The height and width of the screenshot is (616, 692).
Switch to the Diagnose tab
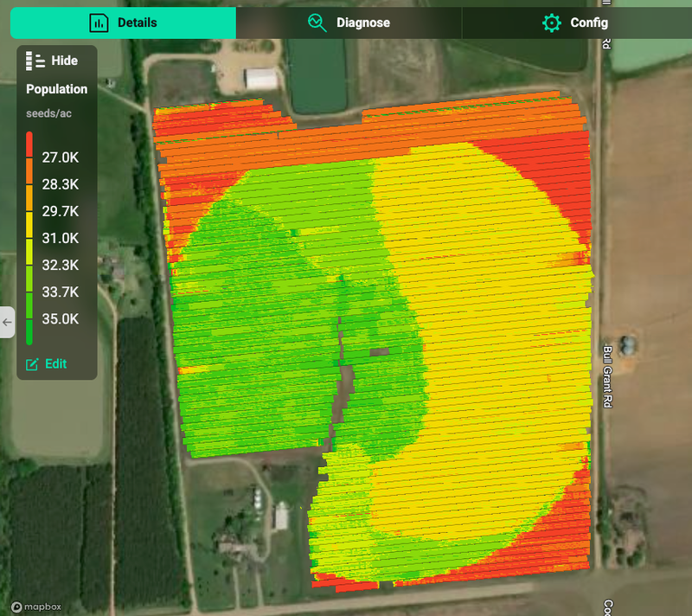point(349,22)
